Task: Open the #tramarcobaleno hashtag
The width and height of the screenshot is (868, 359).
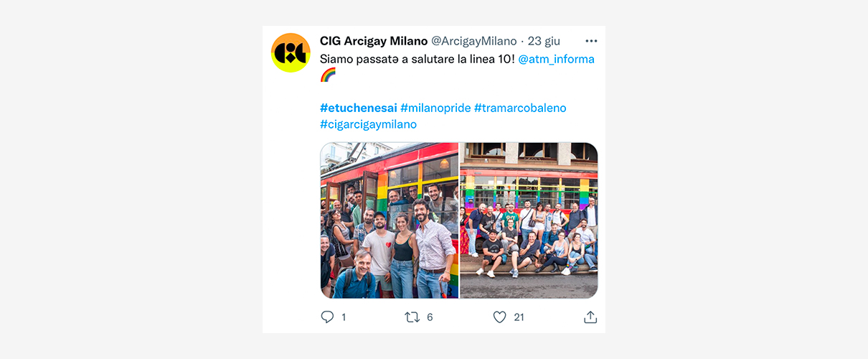Action: [520, 108]
